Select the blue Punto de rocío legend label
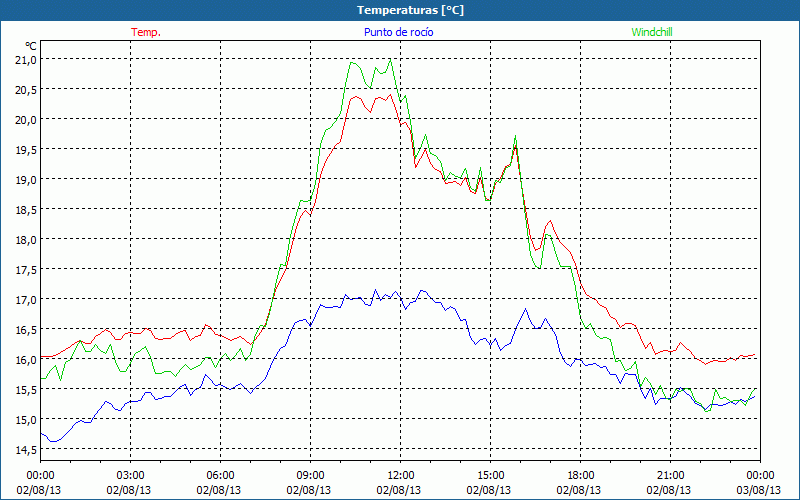 pyautogui.click(x=398, y=32)
